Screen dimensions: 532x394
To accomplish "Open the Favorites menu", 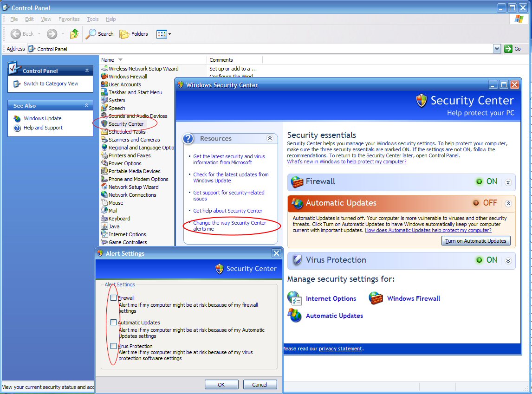I will coord(69,19).
